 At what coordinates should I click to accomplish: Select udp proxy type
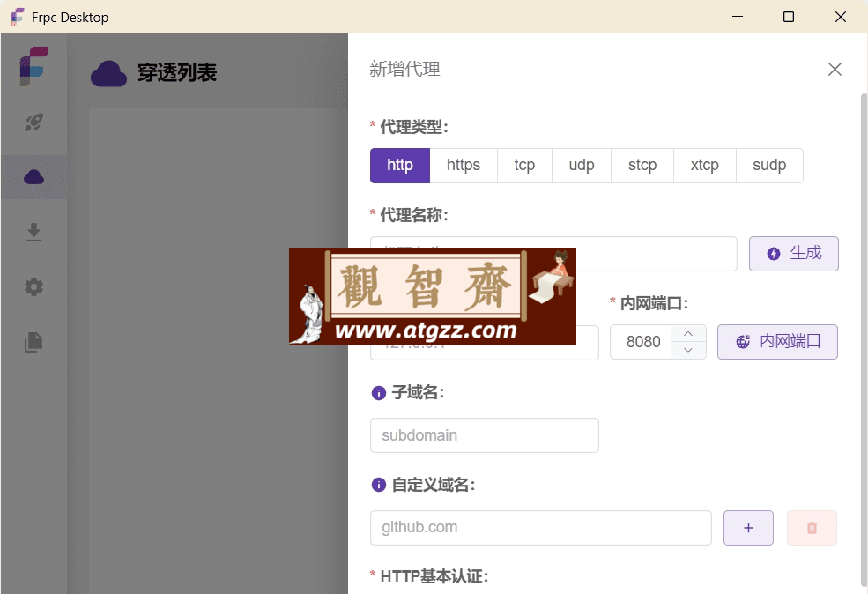582,165
